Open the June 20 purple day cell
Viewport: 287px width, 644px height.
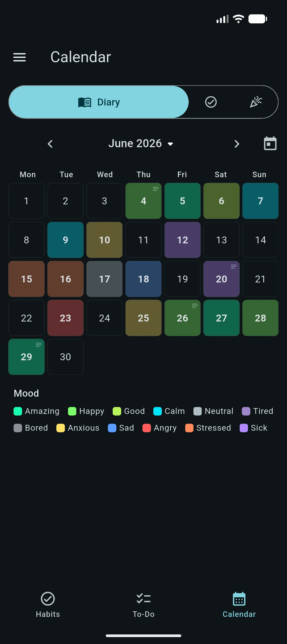pos(221,279)
